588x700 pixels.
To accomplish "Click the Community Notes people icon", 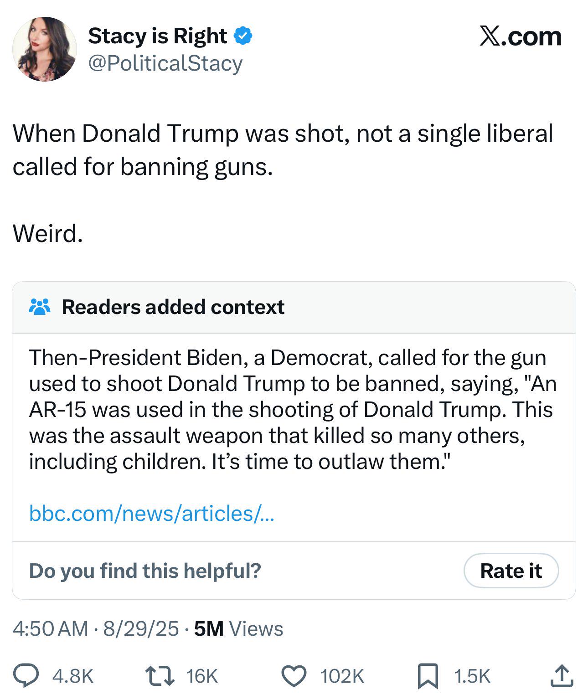I will (x=40, y=307).
